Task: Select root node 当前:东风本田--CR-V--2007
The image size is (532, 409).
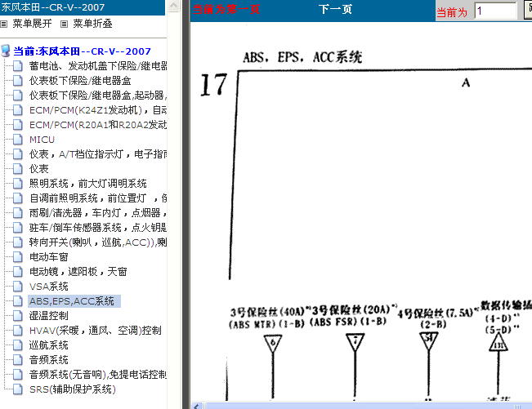Action: (82, 51)
